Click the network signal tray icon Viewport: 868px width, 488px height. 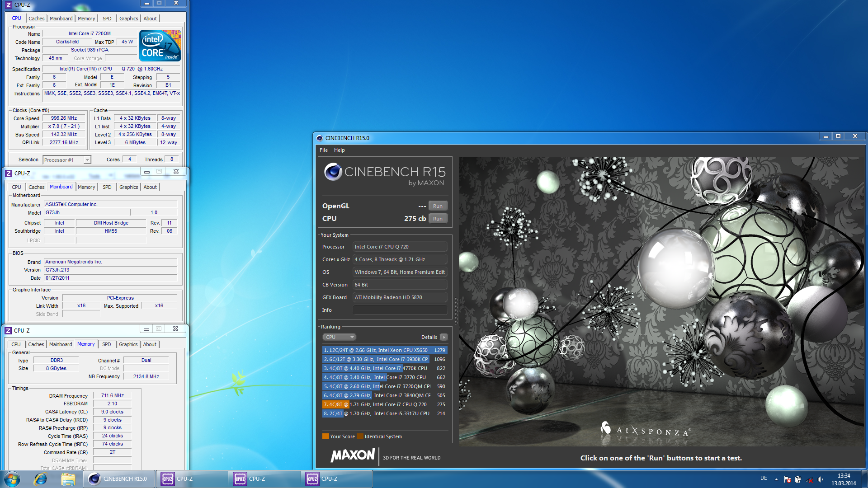pyautogui.click(x=809, y=479)
